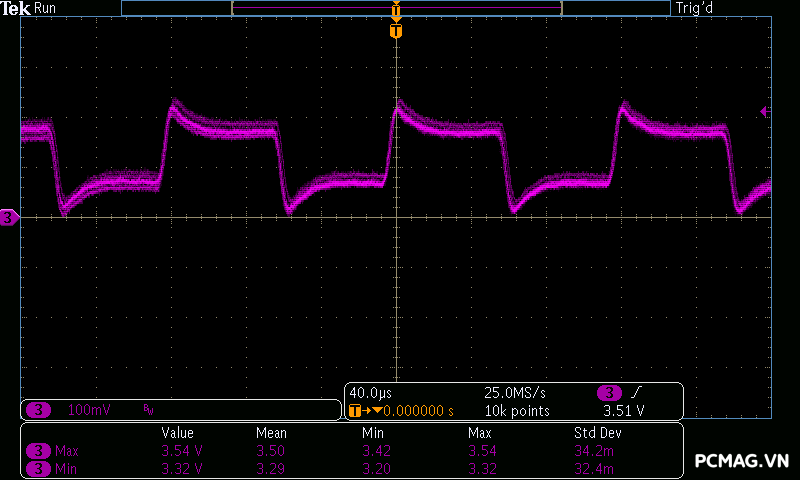Select the 40.0µs horizontal timebase readout
800x480 pixels.
(371, 392)
